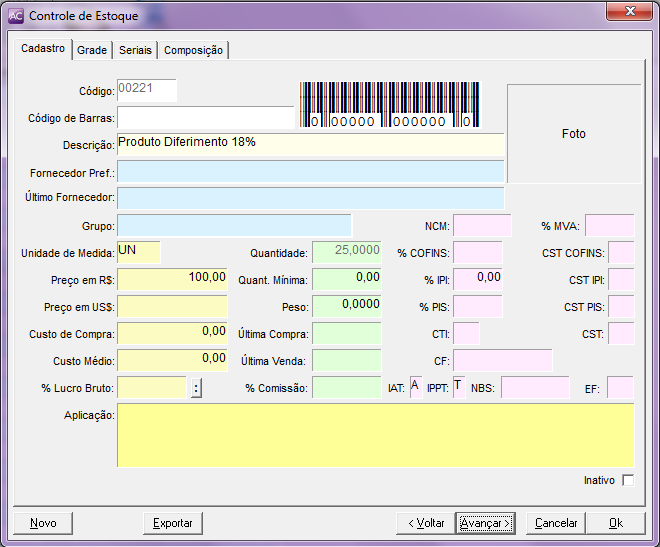This screenshot has width=660, height=547.
Task: Click the Novo button
Action: coord(43,523)
